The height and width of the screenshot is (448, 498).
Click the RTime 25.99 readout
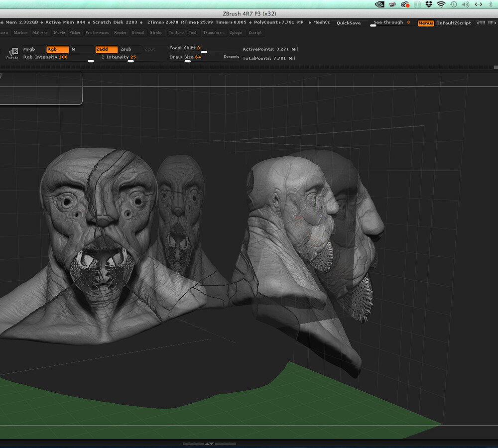[197, 22]
